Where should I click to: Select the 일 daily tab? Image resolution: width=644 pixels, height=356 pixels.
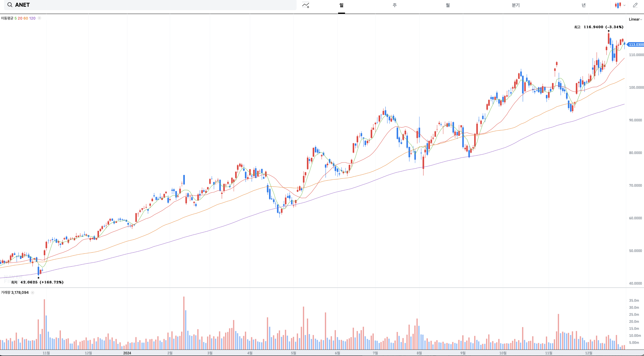[x=341, y=5]
